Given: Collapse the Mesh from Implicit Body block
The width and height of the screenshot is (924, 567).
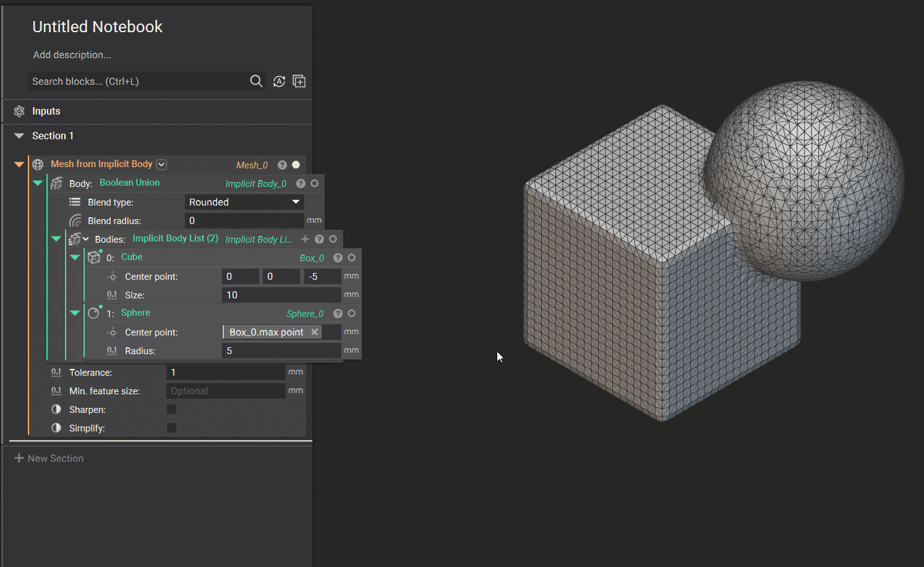Looking at the screenshot, I should (19, 164).
